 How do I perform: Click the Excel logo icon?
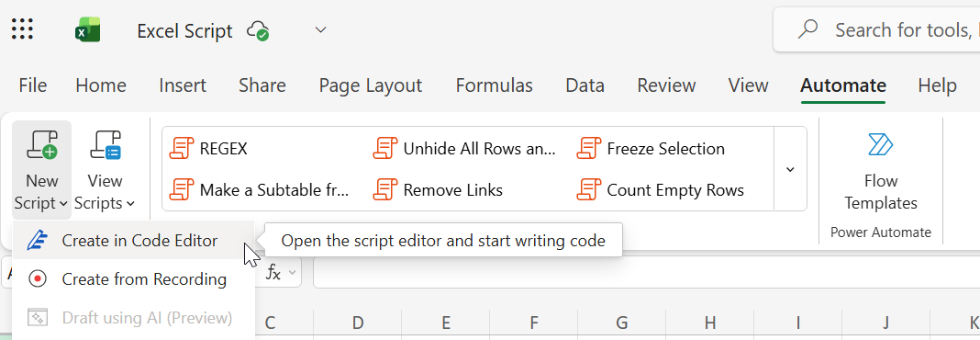(87, 29)
